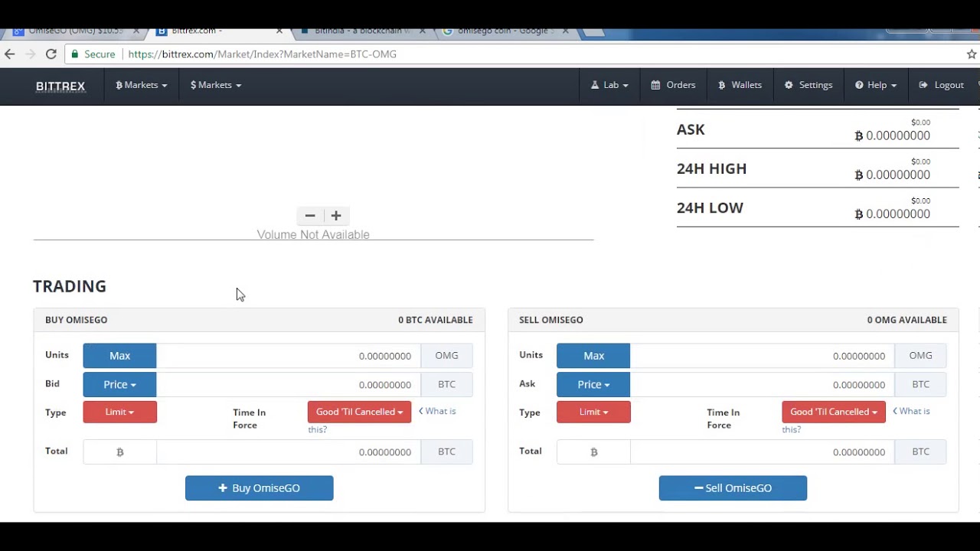The image size is (980, 551).
Task: Bookmark the page with the star icon
Action: [972, 54]
